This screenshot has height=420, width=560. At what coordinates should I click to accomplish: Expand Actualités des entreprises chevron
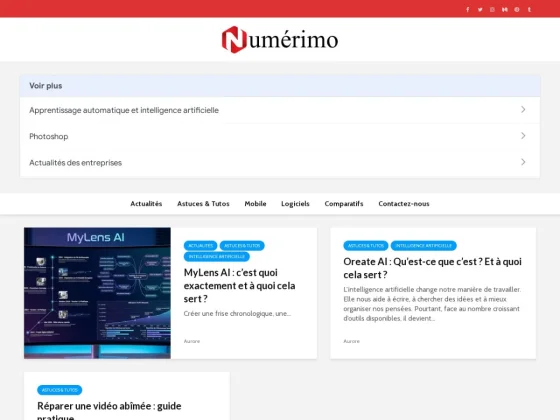523,162
